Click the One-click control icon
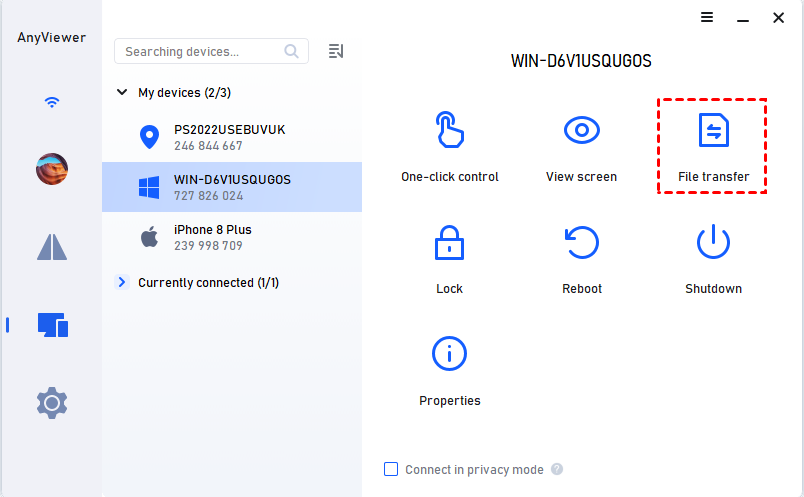The height and width of the screenshot is (497, 804). click(x=449, y=130)
